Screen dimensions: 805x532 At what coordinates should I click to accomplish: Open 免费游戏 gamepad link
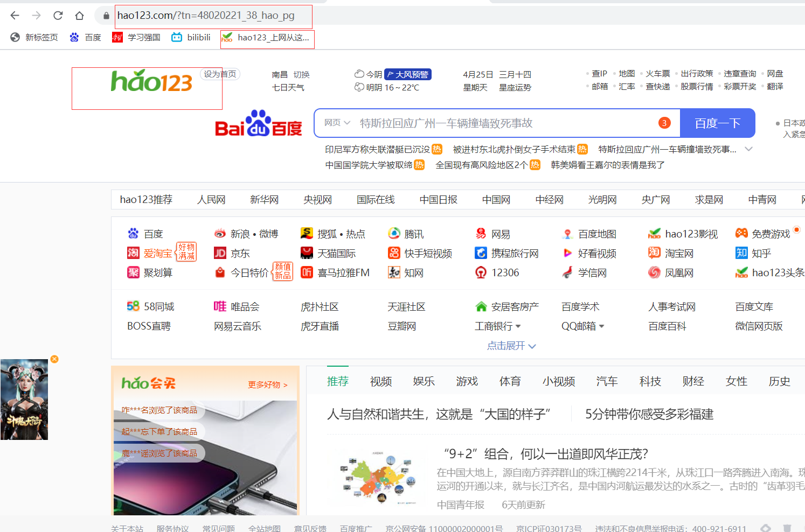tap(763, 234)
